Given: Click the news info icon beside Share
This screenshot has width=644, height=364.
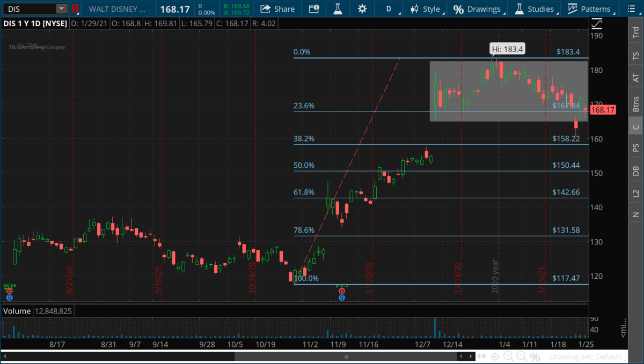Looking at the screenshot, I should point(314,9).
